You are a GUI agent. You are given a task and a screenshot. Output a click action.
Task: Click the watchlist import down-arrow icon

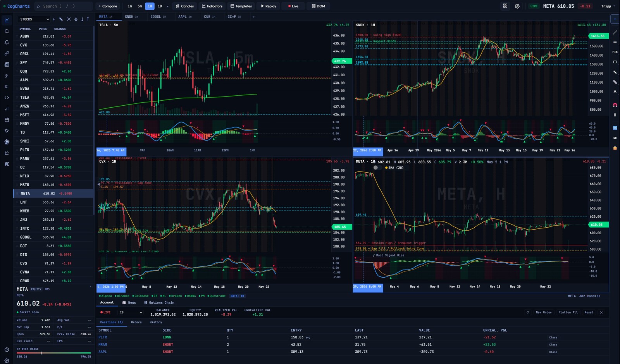82,19
